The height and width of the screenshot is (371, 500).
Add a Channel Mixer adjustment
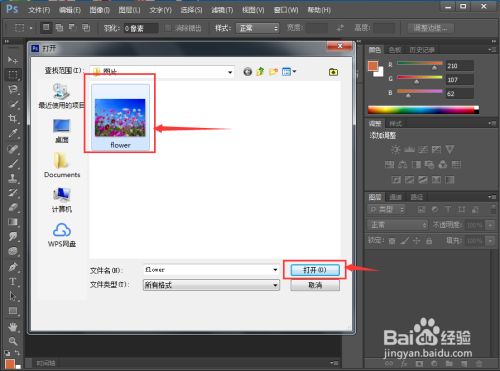click(443, 164)
